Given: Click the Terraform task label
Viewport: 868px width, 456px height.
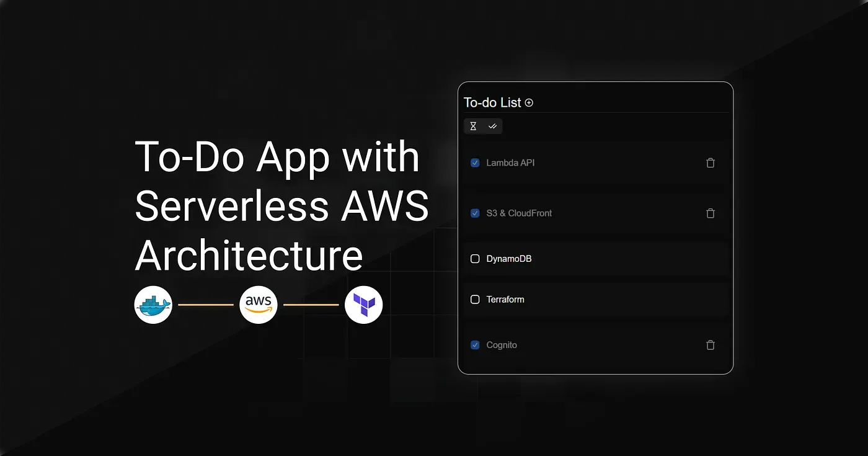Looking at the screenshot, I should pyautogui.click(x=505, y=300).
